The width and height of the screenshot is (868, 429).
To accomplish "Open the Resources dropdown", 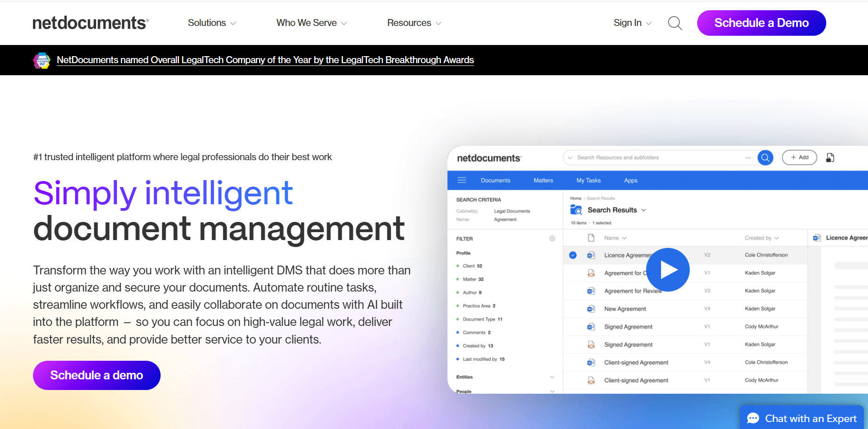I will tap(414, 23).
